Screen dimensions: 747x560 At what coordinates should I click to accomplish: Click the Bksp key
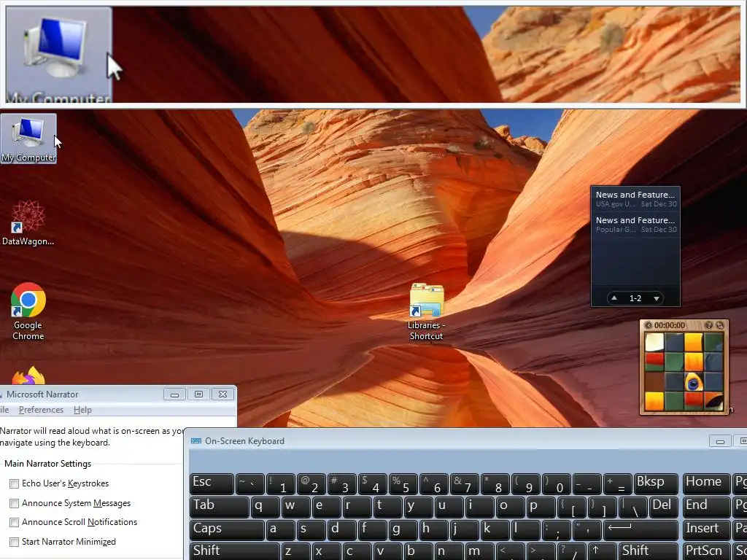[656, 483]
